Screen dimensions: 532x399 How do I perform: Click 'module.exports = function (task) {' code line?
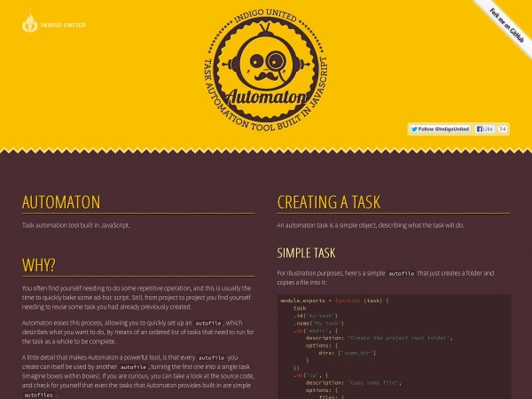334,301
